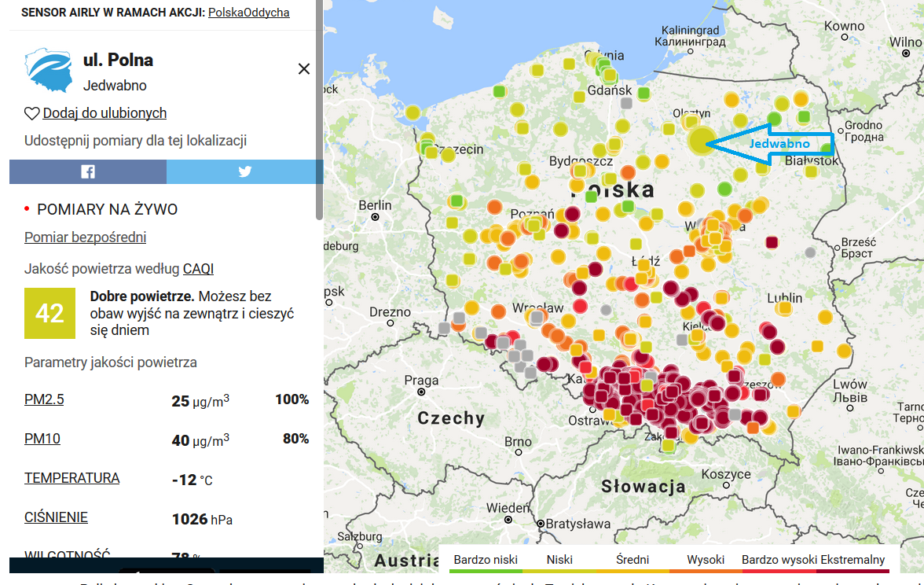Open the CAQI index link
Screen dimensions: 924x585
198,269
